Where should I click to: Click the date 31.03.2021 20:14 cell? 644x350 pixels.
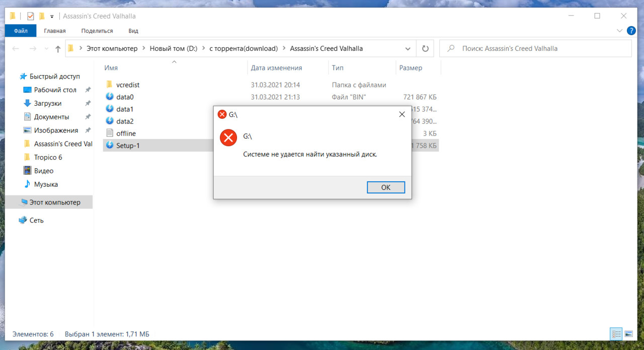275,85
